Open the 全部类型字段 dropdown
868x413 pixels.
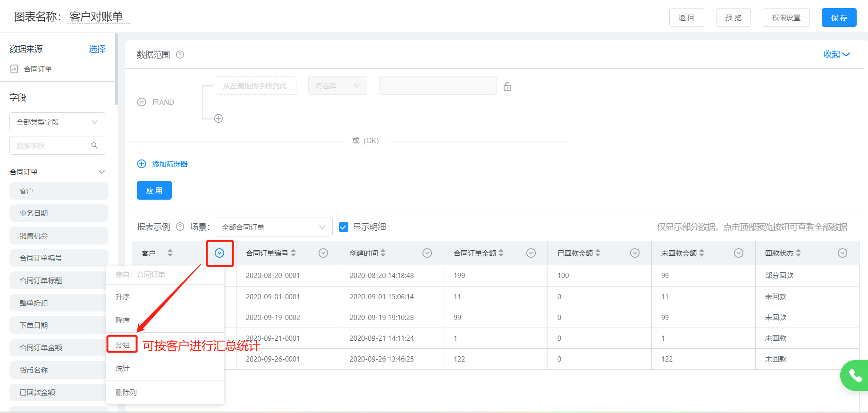click(57, 122)
